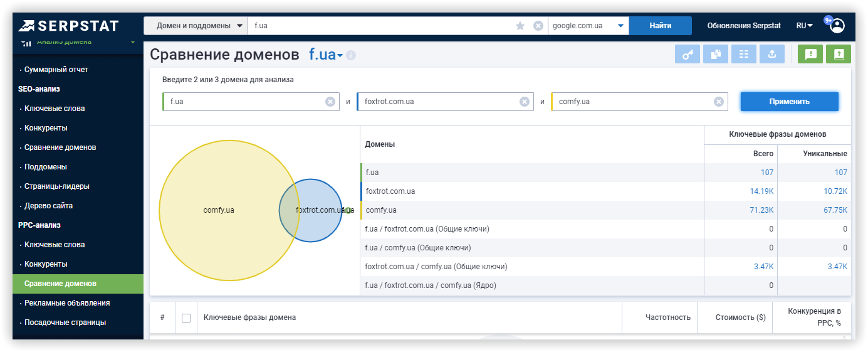Open PPC 'Ключевые слова' in sidebar
868x352 pixels.
pos(55,245)
